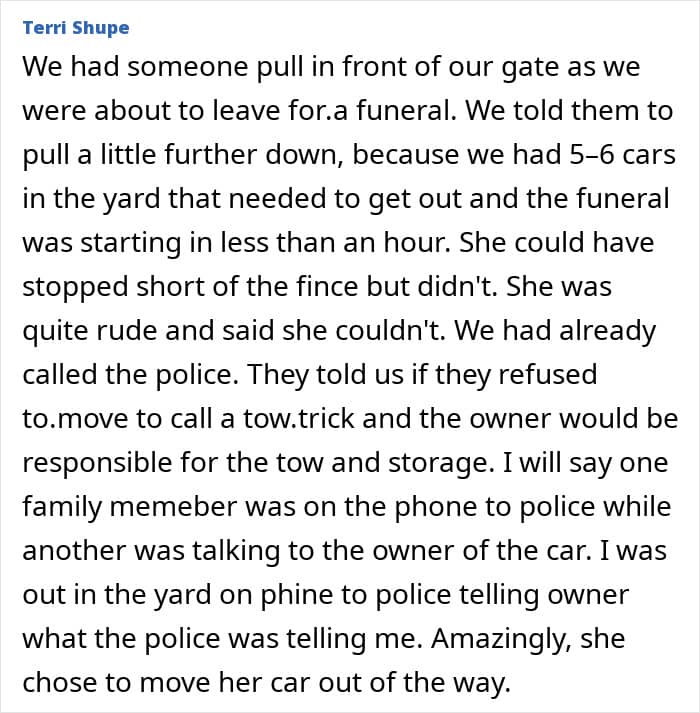This screenshot has width=700, height=713.
Task: Click the phrase "little further down"
Action: tap(222, 155)
